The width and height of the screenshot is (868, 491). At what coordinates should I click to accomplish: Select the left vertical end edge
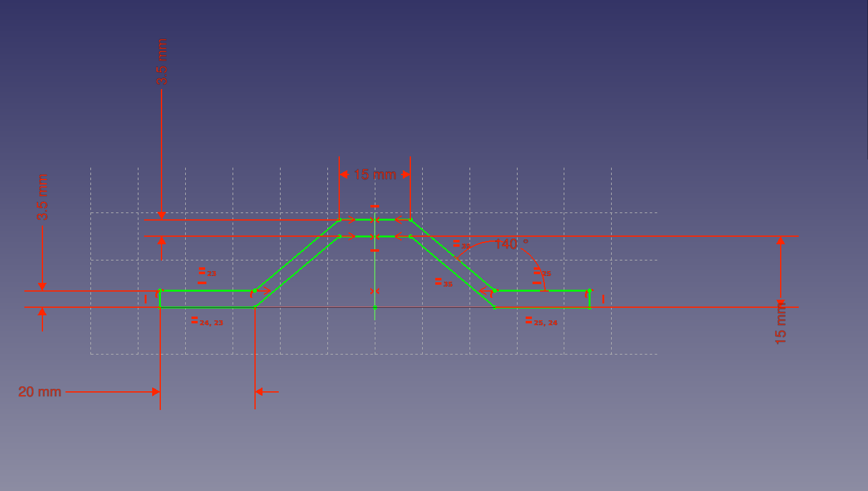click(160, 299)
